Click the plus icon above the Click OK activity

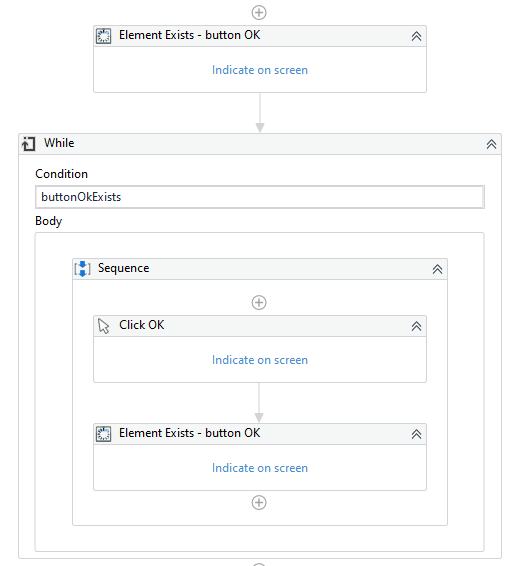tap(259, 302)
